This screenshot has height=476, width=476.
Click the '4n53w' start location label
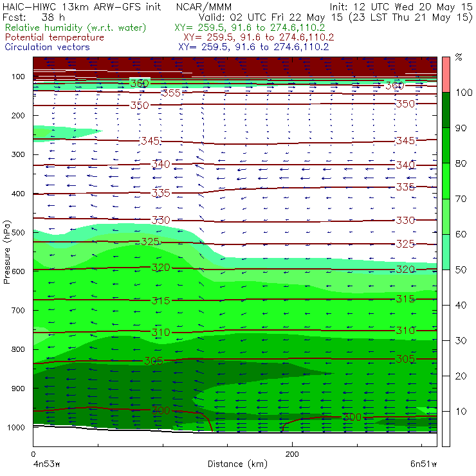46,464
